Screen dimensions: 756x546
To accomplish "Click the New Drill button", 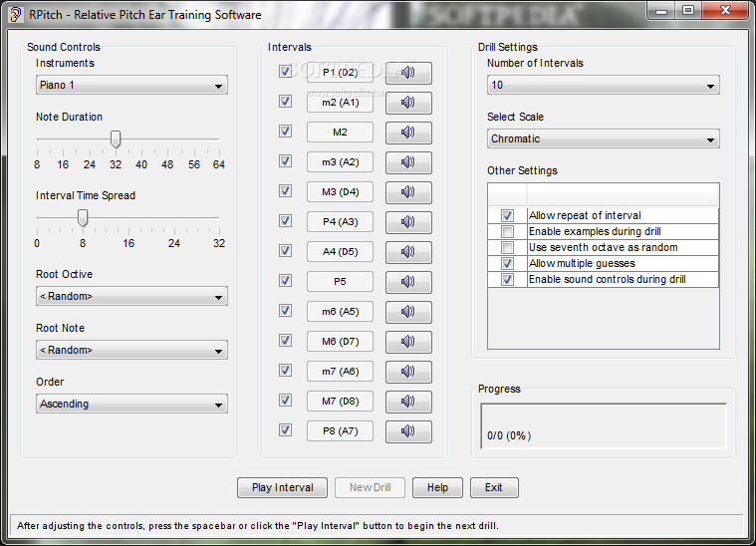I will [x=371, y=487].
